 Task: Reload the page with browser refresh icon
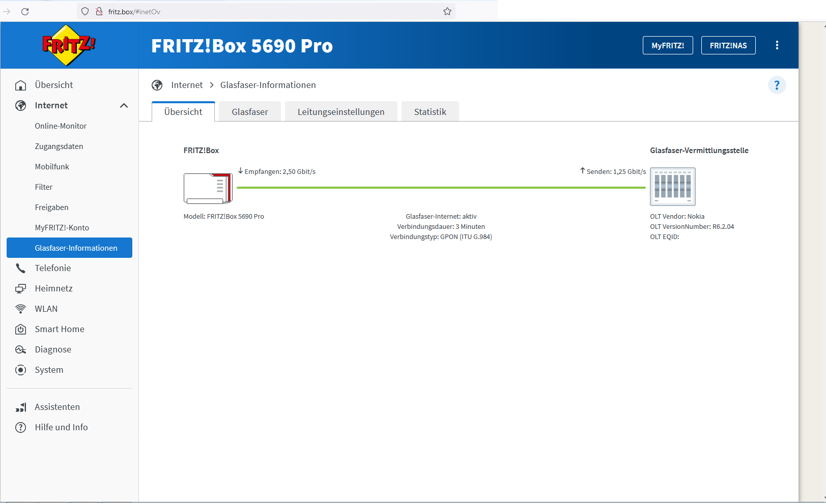click(25, 11)
